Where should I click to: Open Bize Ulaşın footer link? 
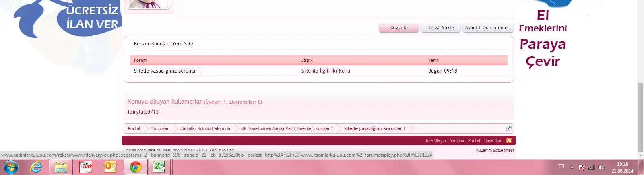coord(435,140)
